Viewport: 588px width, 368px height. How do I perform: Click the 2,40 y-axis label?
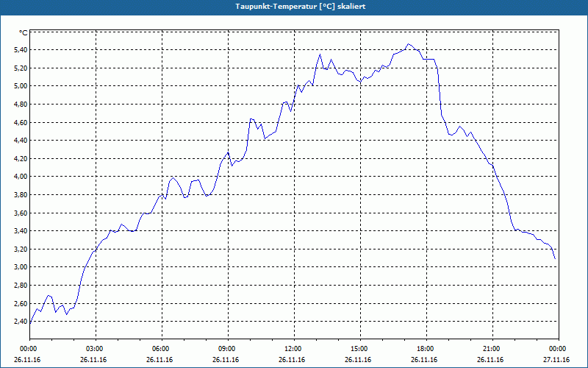[x=21, y=322]
